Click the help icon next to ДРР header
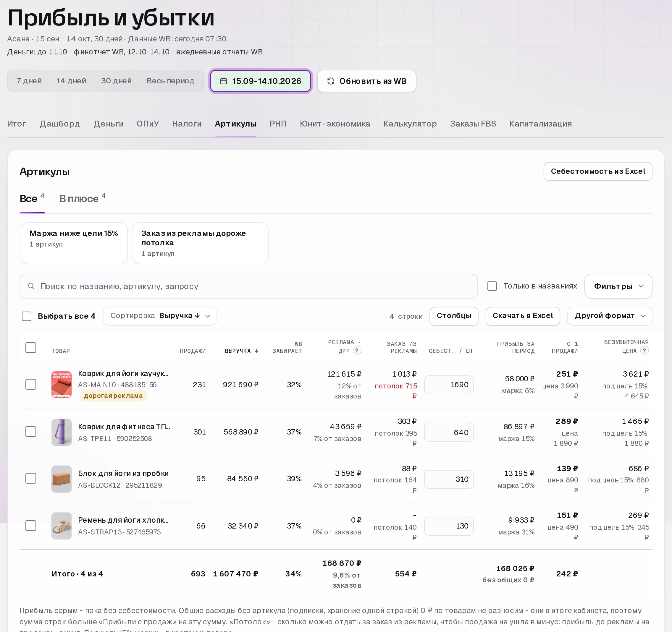 coord(357,350)
